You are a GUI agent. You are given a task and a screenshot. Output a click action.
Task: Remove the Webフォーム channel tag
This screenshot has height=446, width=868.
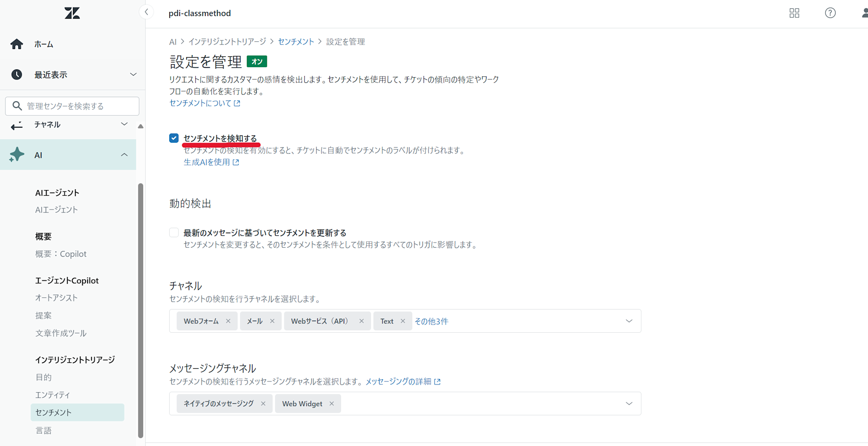coord(228,321)
